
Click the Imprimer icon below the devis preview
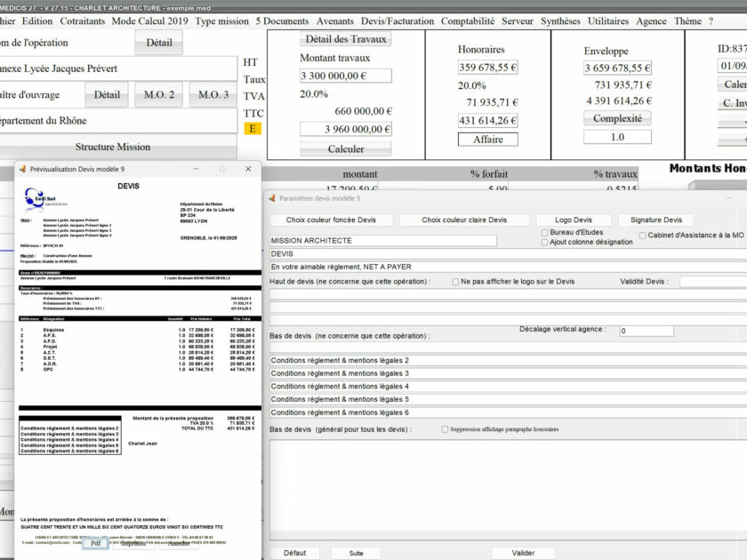pyautogui.click(x=133, y=544)
